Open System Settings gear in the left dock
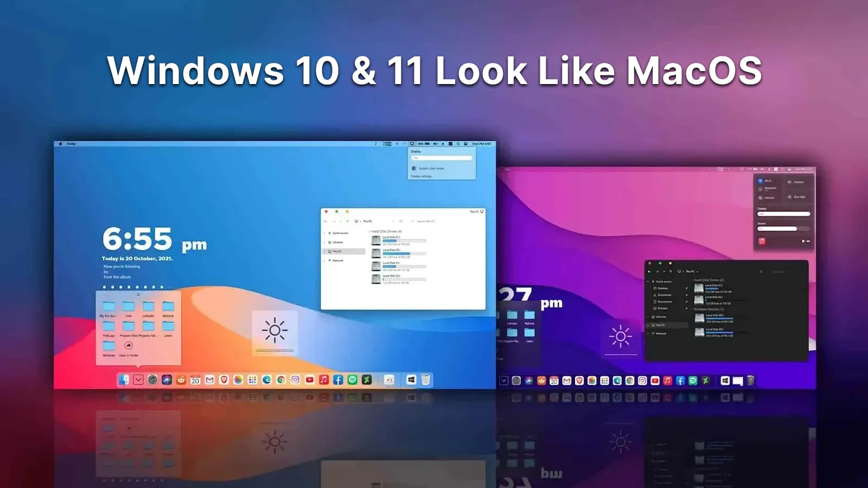 [152, 380]
